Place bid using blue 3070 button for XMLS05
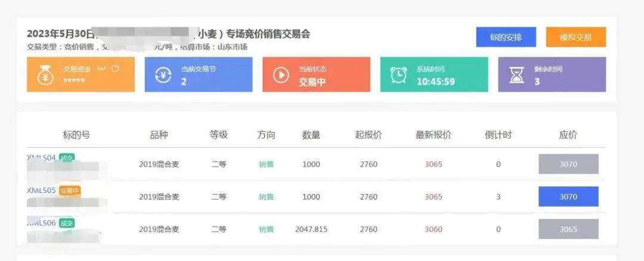This screenshot has width=644, height=261. pos(568,196)
